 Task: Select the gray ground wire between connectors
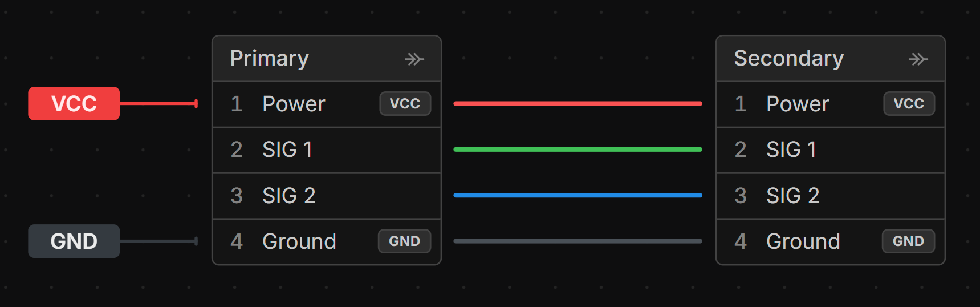tap(578, 241)
